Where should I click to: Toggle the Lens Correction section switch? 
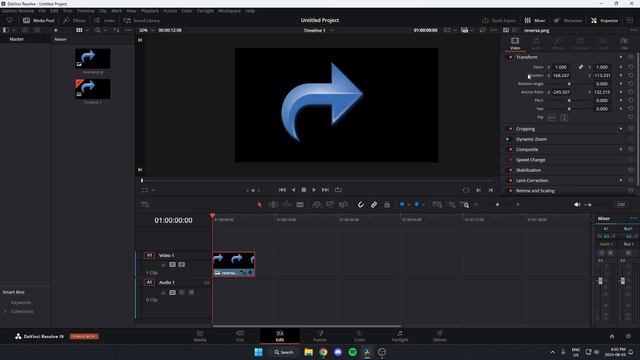coord(510,180)
